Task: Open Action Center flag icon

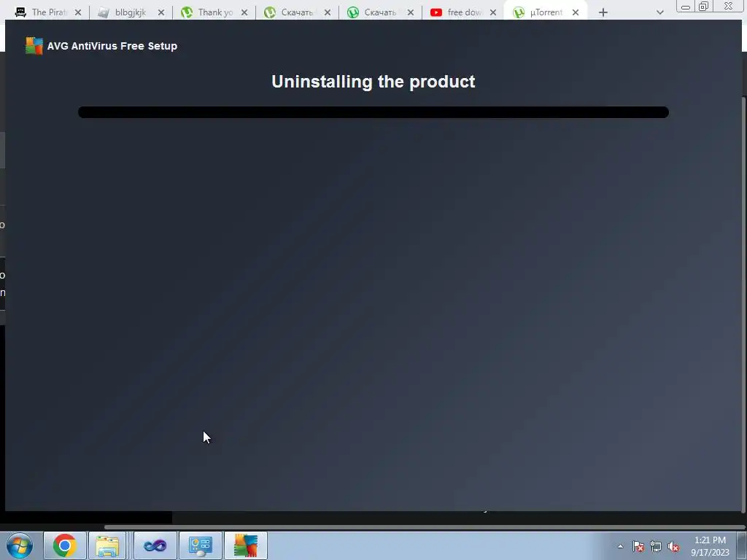Action: [x=638, y=547]
